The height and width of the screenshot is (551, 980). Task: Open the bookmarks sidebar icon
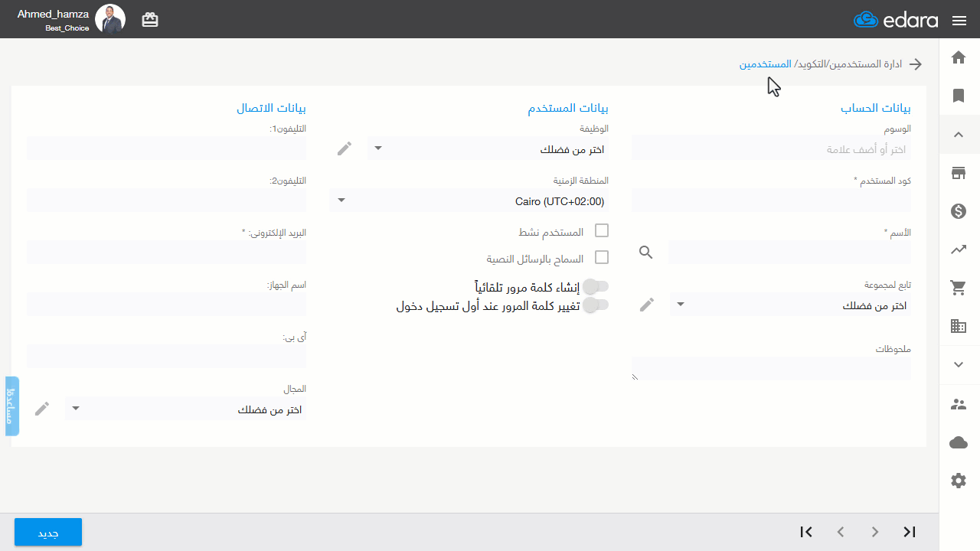pyautogui.click(x=959, y=96)
